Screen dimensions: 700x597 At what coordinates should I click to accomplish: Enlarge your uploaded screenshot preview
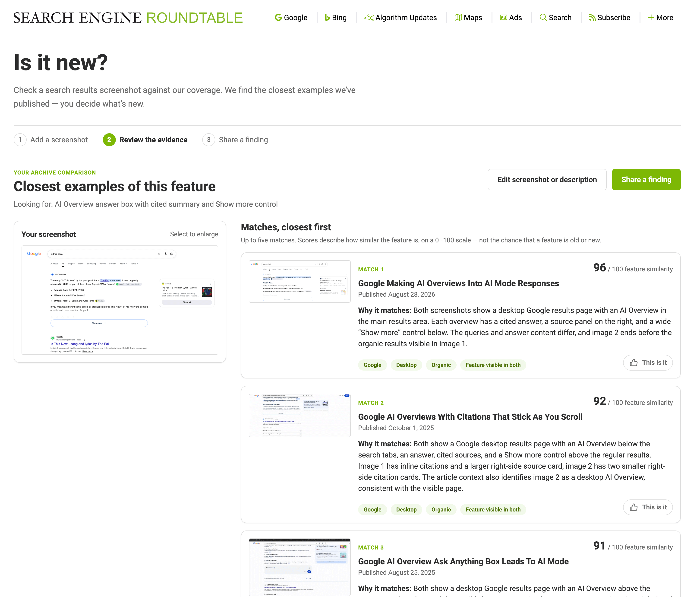[x=120, y=300]
